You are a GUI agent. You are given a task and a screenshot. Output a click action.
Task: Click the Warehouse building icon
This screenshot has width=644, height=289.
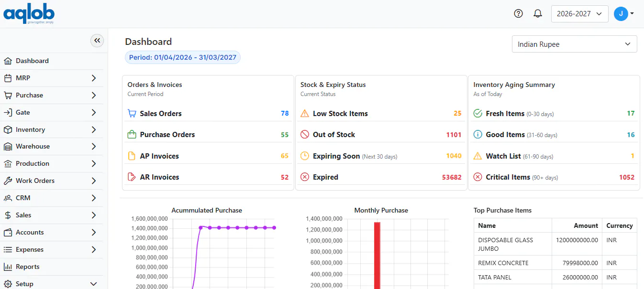coord(8,146)
